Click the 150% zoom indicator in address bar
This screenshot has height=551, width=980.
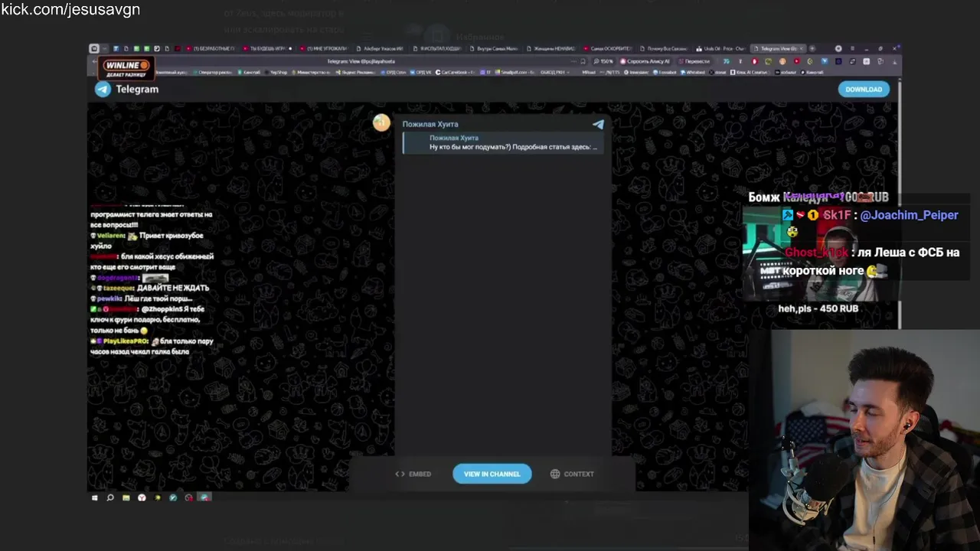pos(603,61)
